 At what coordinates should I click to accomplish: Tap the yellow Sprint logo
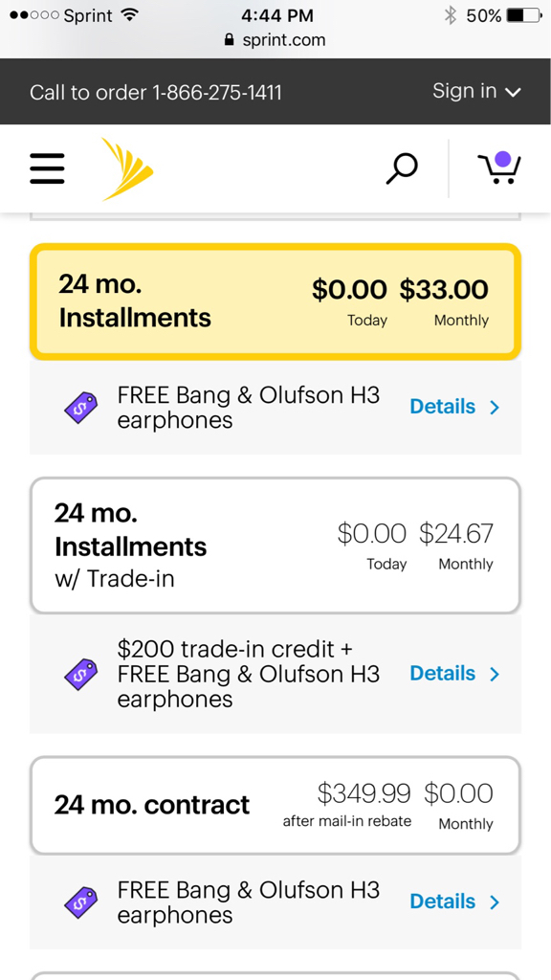click(127, 168)
